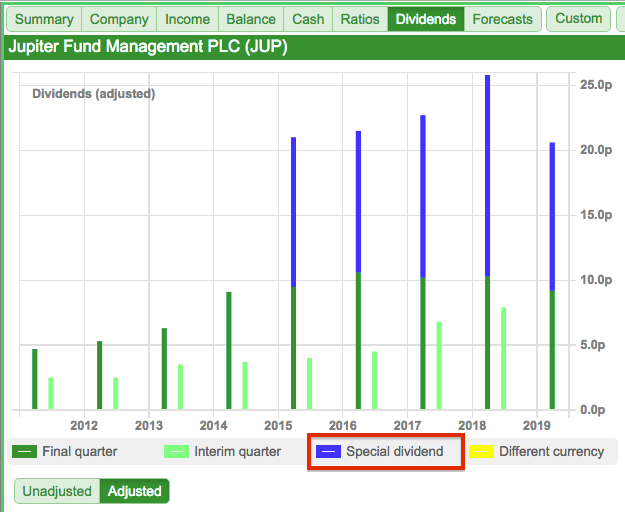The height and width of the screenshot is (512, 625).
Task: Open the Summary tab
Action: tap(44, 19)
